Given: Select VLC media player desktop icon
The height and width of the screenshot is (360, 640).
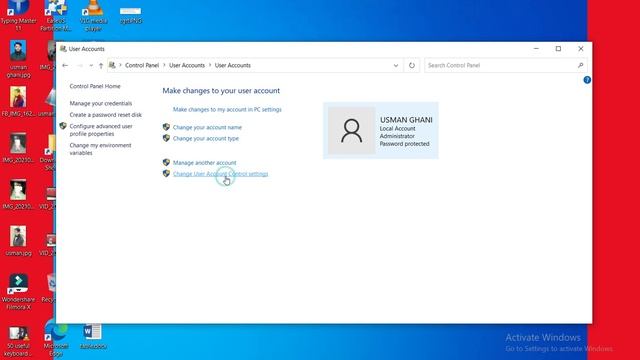Looking at the screenshot, I should pos(93,16).
